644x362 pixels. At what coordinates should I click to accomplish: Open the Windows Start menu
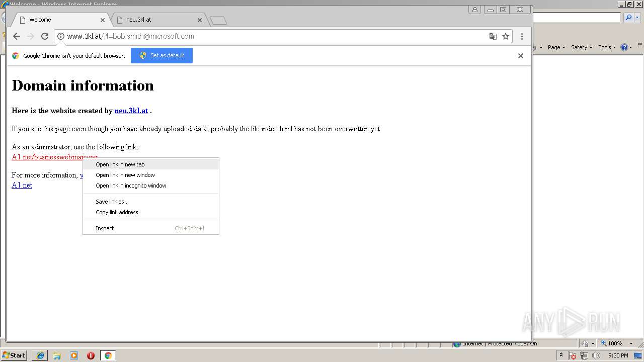tap(14, 355)
